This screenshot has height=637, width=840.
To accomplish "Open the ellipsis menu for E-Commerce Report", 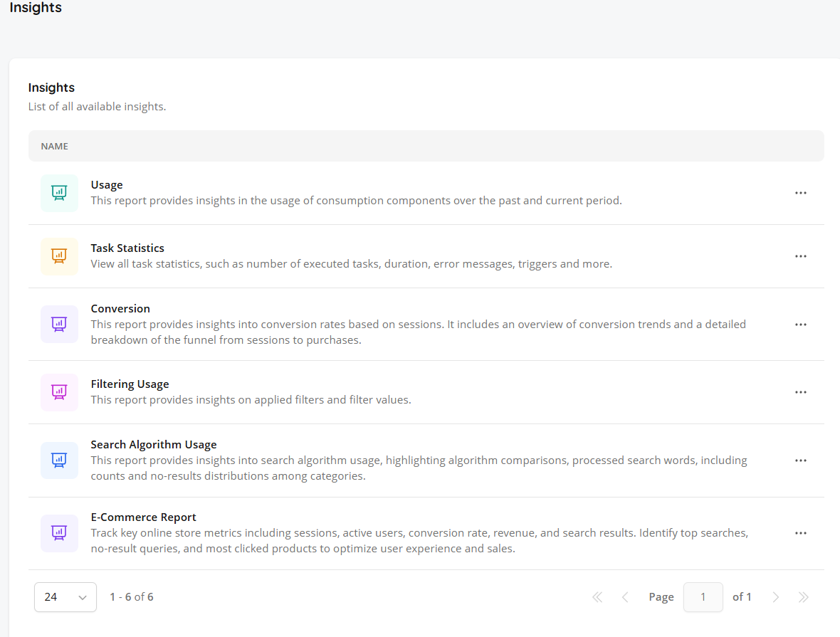I will pyautogui.click(x=800, y=533).
